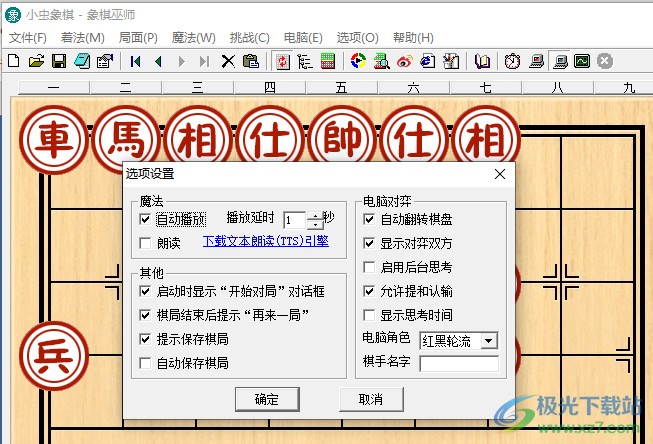Enable the 显示思考时间 checkbox
653x444 pixels.
click(x=369, y=315)
